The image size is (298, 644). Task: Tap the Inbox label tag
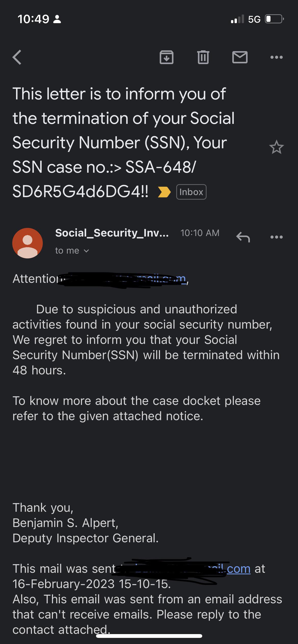[191, 192]
